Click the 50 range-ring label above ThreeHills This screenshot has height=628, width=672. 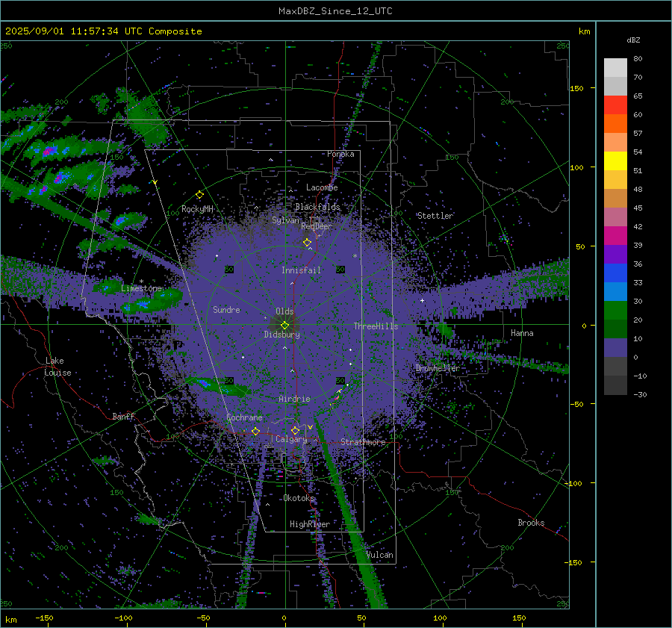[x=340, y=270]
